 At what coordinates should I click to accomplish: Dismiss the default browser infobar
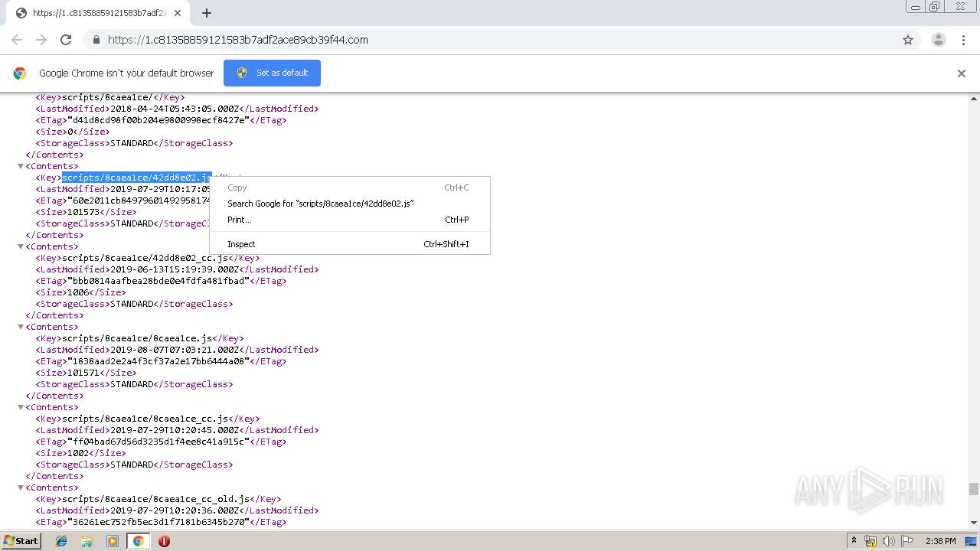[x=962, y=73]
